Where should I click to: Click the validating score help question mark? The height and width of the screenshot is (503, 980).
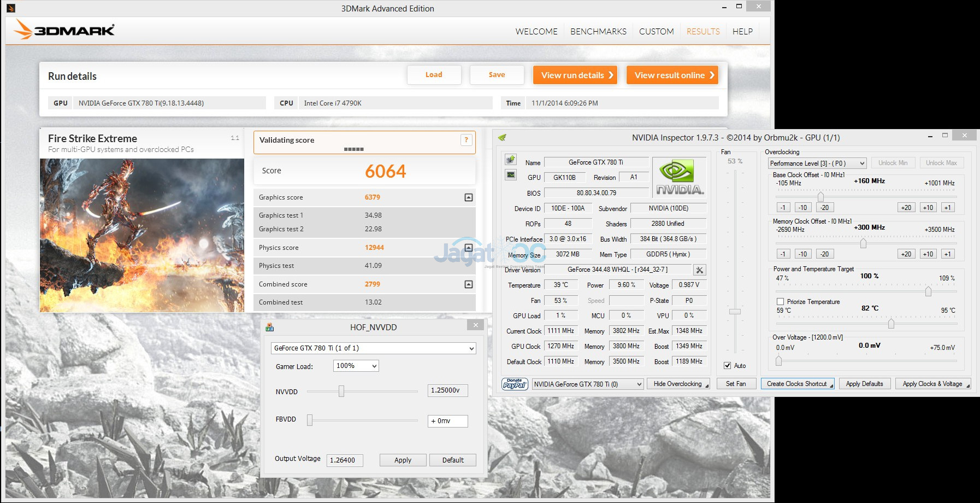click(466, 140)
